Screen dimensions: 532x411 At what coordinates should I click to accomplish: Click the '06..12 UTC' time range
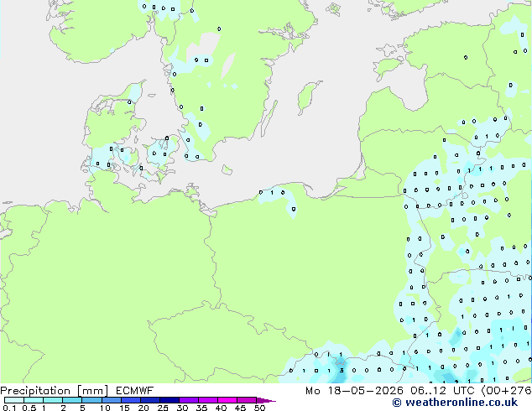coord(442,391)
